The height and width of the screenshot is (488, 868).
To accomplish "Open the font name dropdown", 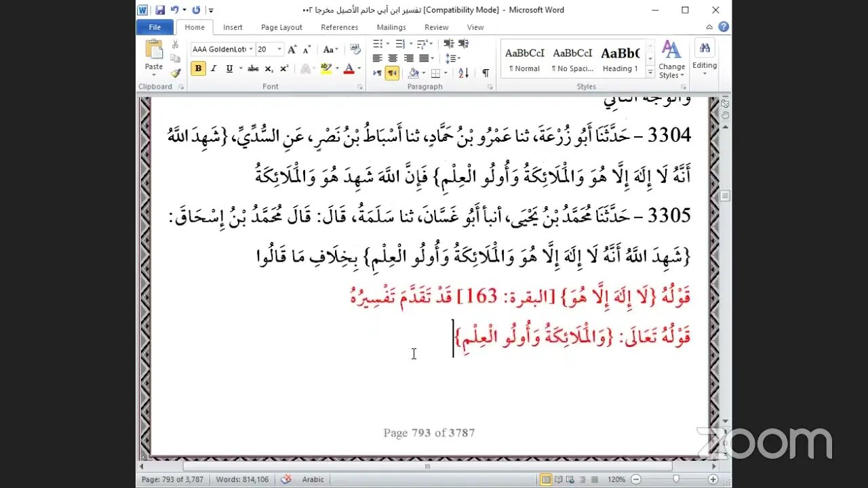I will (x=251, y=49).
